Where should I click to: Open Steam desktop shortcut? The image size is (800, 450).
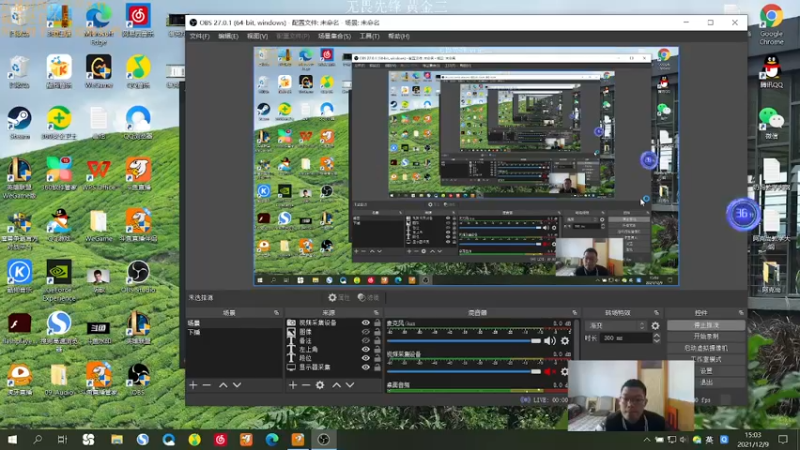point(19,123)
